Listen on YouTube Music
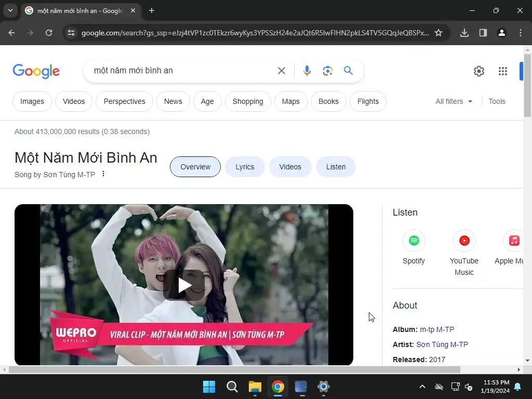Screen dimensions: 532x399 point(464,254)
